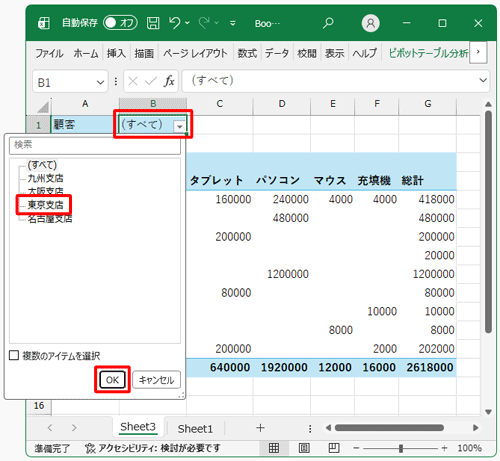Switch to Normal view icon
500x461 pixels.
coord(274,448)
